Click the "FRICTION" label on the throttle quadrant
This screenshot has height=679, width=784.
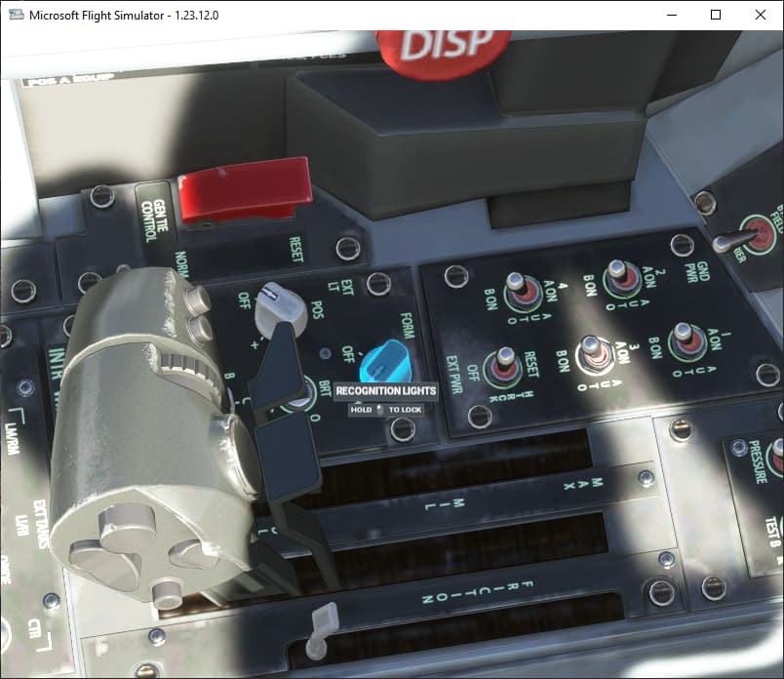pyautogui.click(x=478, y=591)
